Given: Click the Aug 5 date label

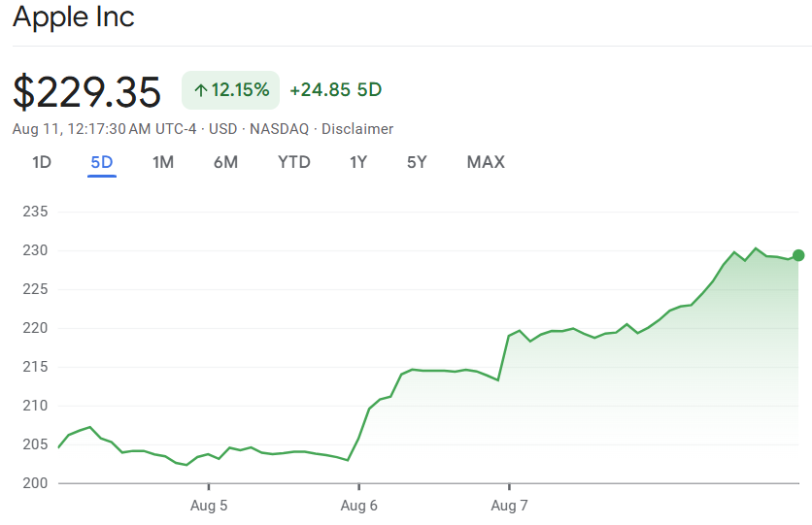Looking at the screenshot, I should 209,506.
